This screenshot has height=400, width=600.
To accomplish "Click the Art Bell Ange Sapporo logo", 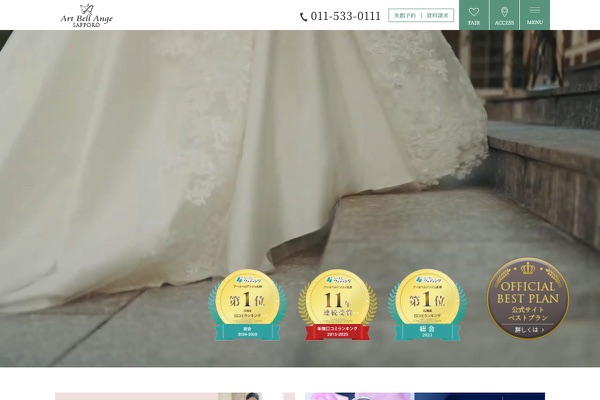I will [86, 15].
